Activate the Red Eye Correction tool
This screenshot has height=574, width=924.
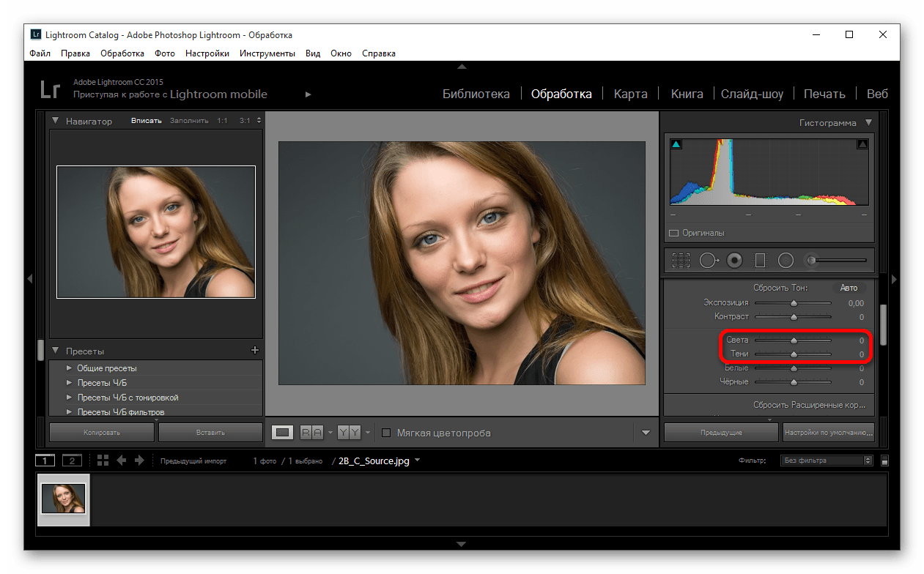[x=735, y=260]
